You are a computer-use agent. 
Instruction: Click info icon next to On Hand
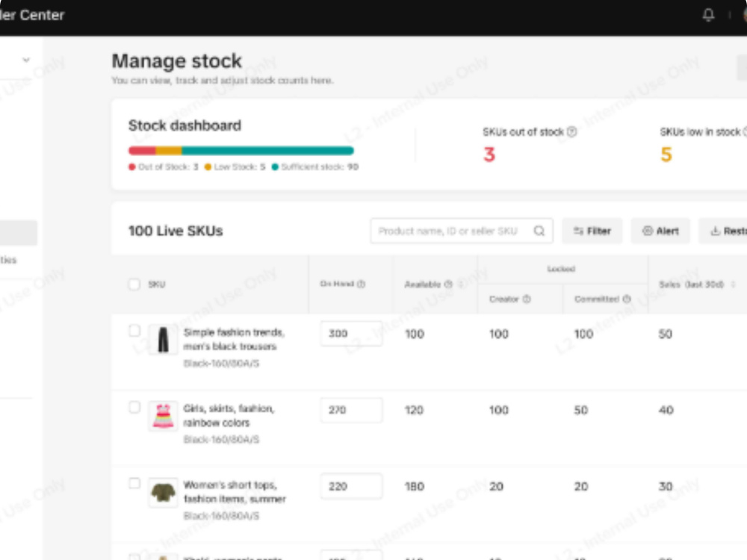tap(361, 284)
